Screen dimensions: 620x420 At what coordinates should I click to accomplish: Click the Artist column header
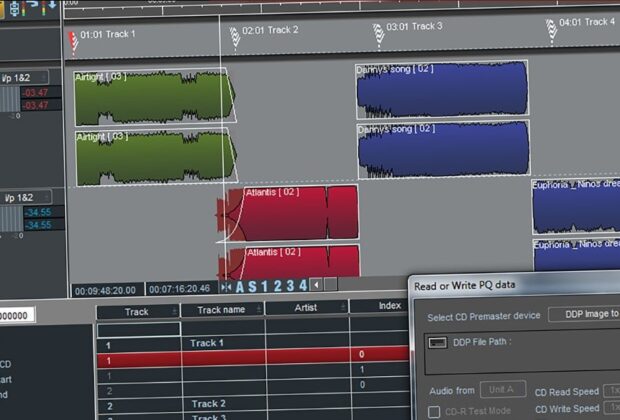tap(306, 309)
